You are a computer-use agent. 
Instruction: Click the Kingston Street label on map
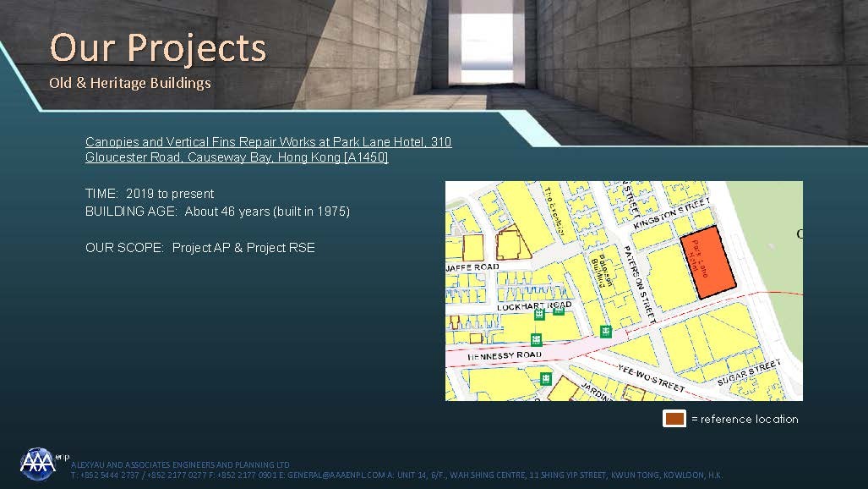point(674,212)
